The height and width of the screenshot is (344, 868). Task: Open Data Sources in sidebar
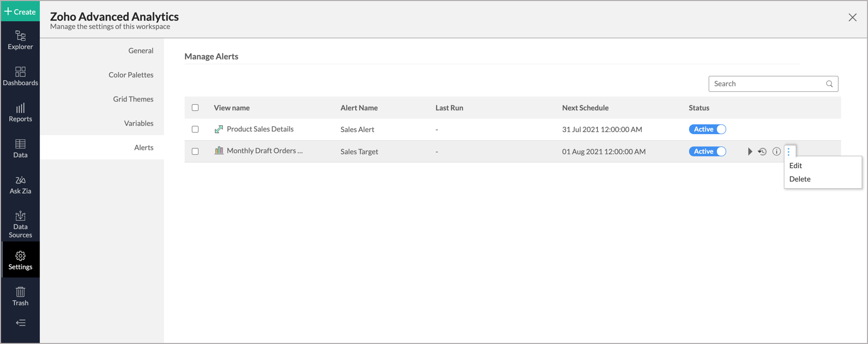20,224
